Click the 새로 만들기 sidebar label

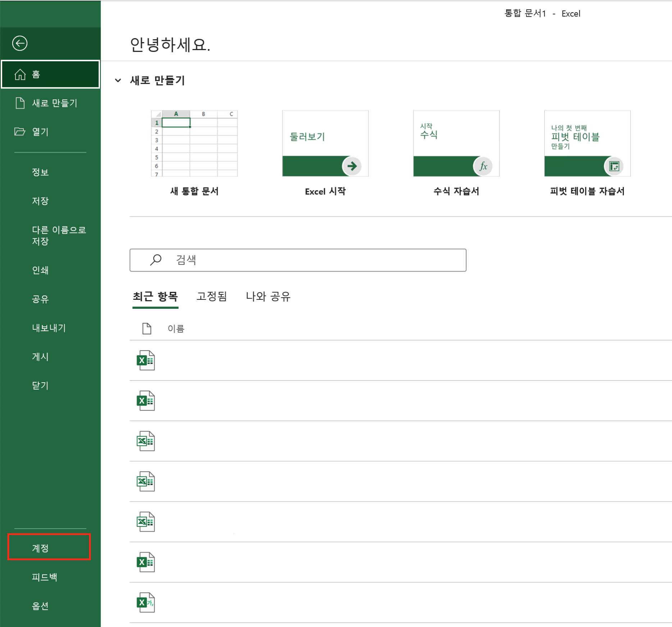tap(55, 103)
